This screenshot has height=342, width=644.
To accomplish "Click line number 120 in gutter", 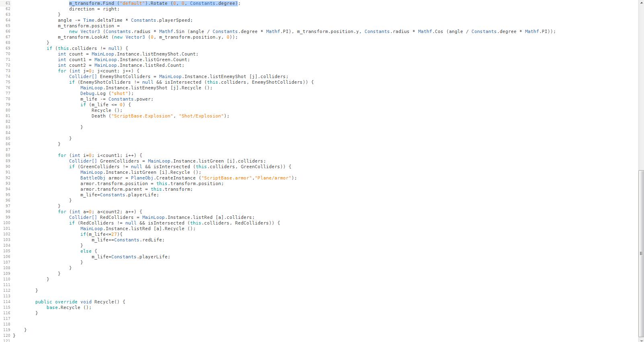I will pyautogui.click(x=6, y=336).
